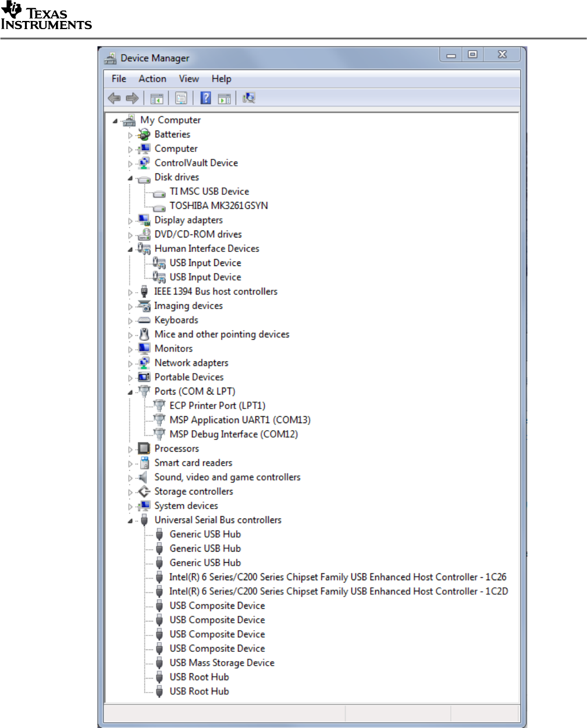Click the Network adapters icon

[x=144, y=363]
